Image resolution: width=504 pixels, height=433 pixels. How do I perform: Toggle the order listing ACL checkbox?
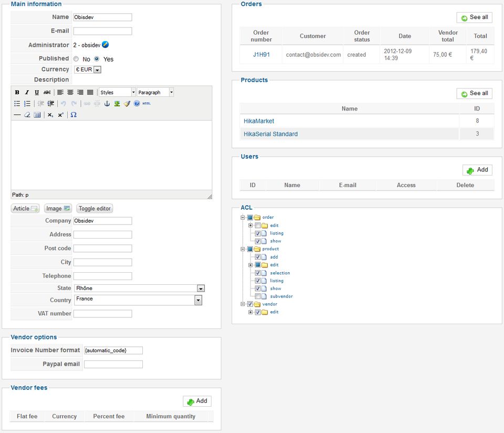(x=258, y=233)
